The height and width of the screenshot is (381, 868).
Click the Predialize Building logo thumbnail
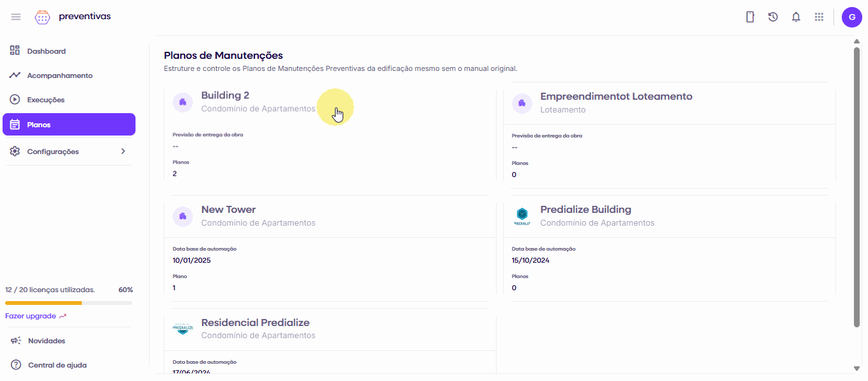click(x=522, y=216)
